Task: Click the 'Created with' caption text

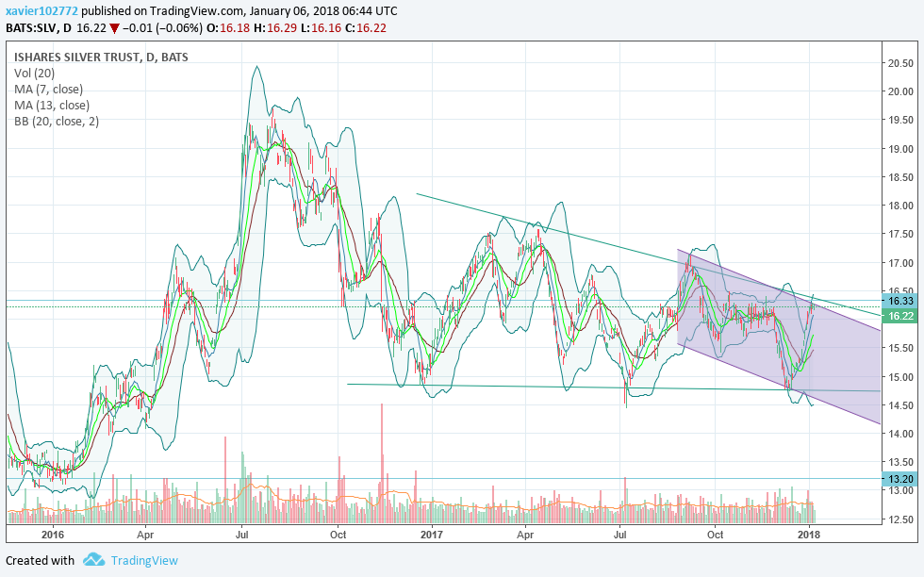Action: pyautogui.click(x=40, y=560)
